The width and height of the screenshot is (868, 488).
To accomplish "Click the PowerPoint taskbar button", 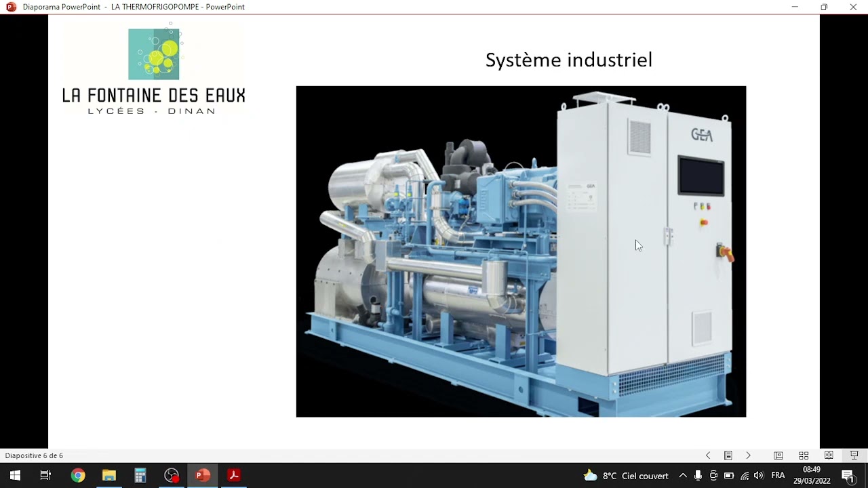I will click(203, 476).
